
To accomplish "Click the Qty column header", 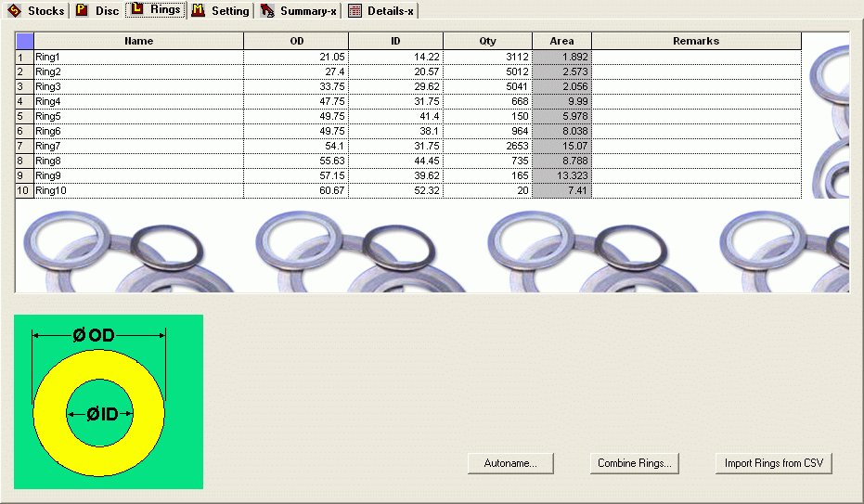I will pos(487,41).
